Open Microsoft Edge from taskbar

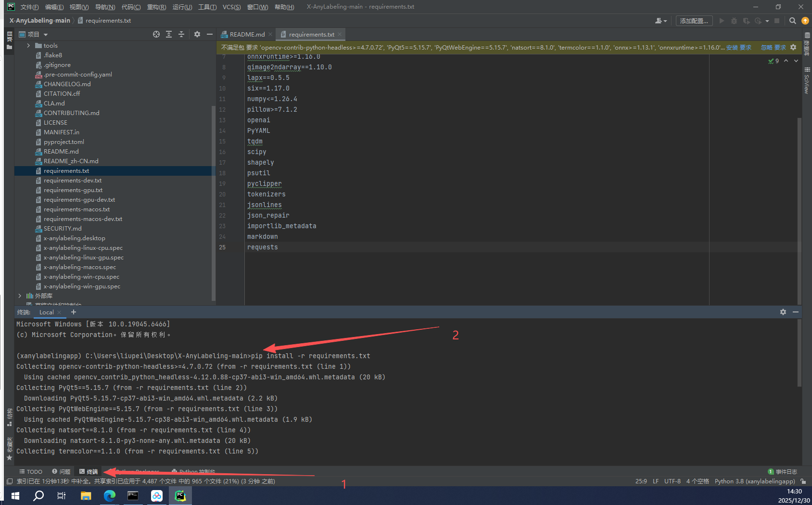(110, 495)
